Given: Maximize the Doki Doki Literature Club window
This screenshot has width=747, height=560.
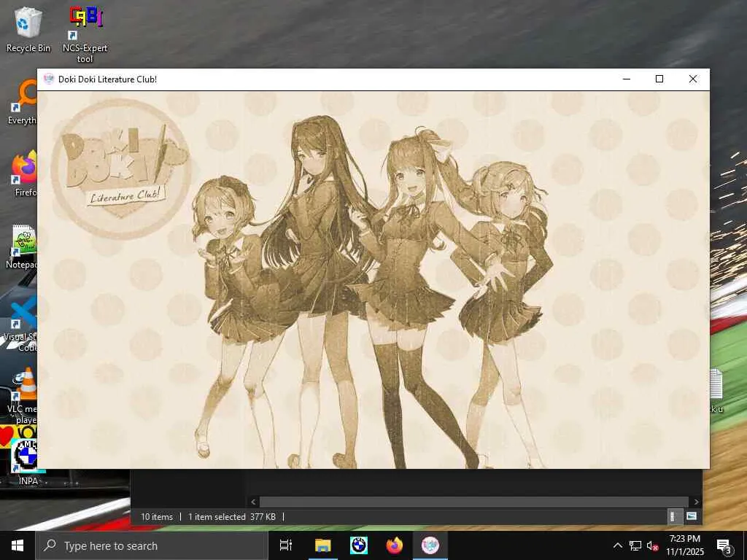Looking at the screenshot, I should pyautogui.click(x=659, y=79).
